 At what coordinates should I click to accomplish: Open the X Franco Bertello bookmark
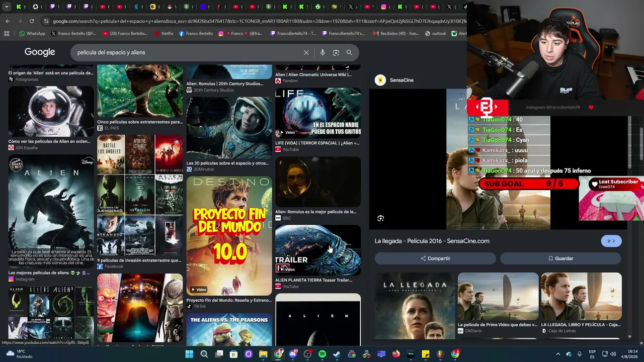tap(73, 34)
